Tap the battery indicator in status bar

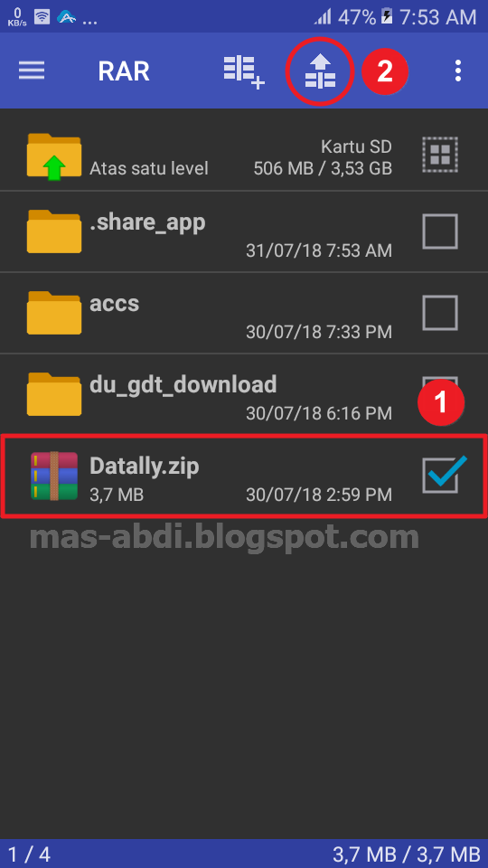(387, 16)
